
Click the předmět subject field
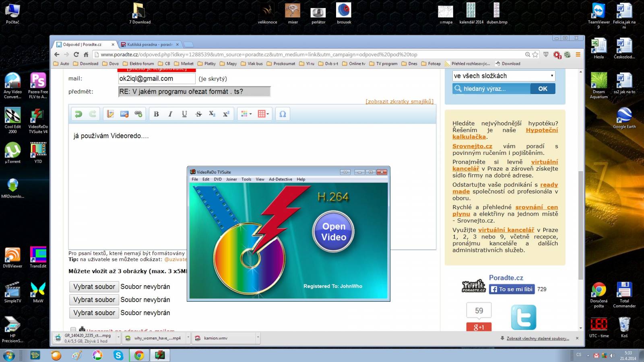[194, 92]
